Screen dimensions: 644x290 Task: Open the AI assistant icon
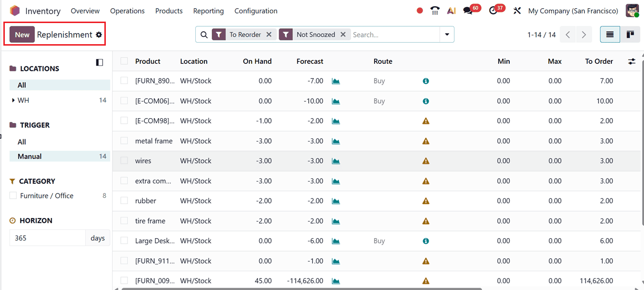tap(451, 10)
